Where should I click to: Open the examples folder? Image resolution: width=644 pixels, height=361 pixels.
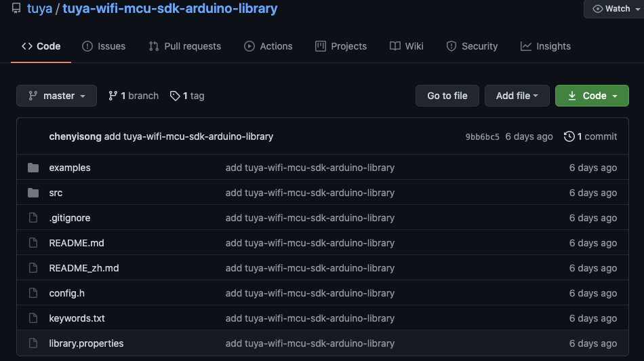(x=70, y=168)
